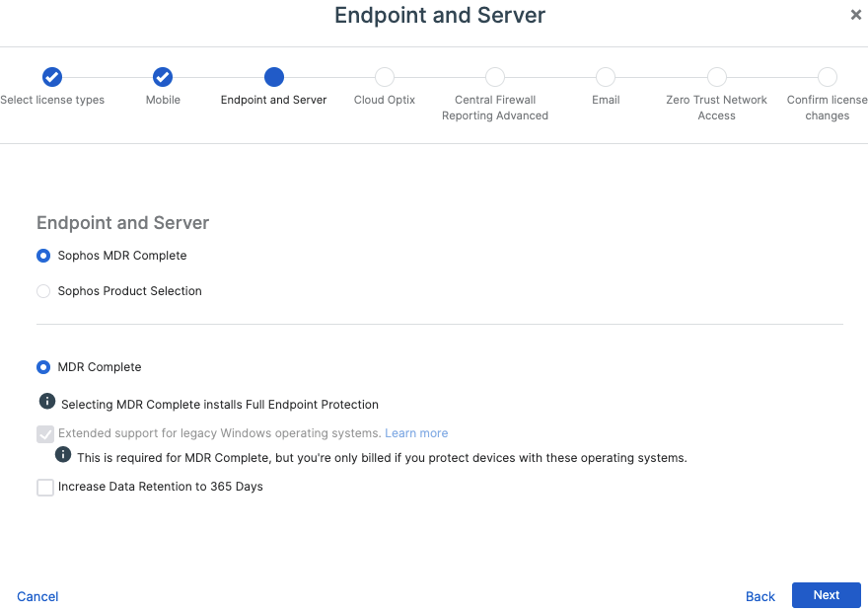Screen dimensions: 868x612
Task: Click the Confirm license changes step circle
Action: (827, 77)
